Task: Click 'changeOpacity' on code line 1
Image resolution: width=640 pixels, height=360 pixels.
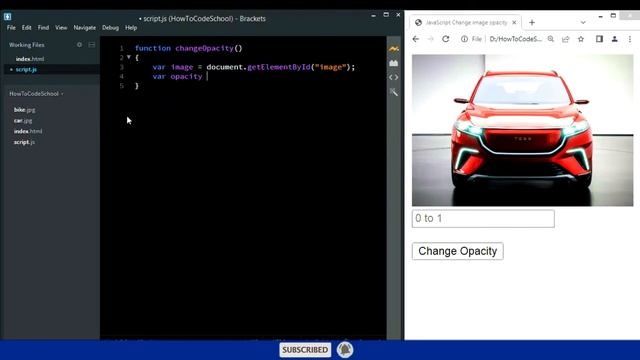Action: (204, 48)
